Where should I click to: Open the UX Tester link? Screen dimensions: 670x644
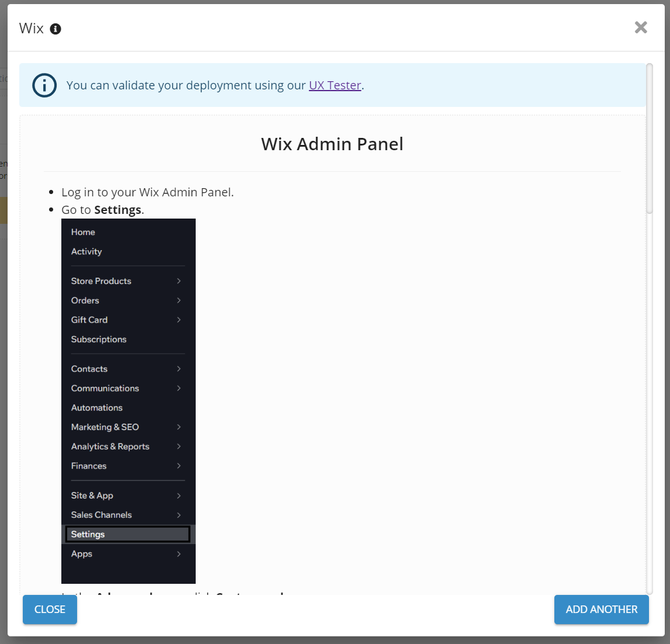(x=335, y=85)
